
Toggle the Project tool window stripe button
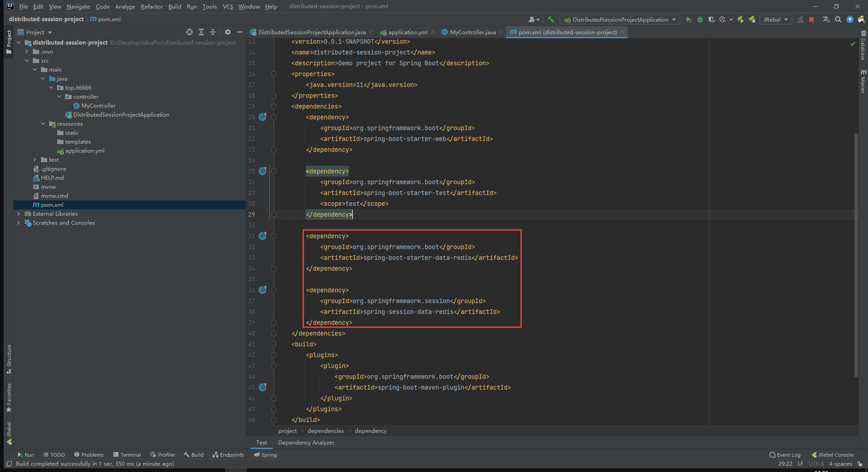9,41
